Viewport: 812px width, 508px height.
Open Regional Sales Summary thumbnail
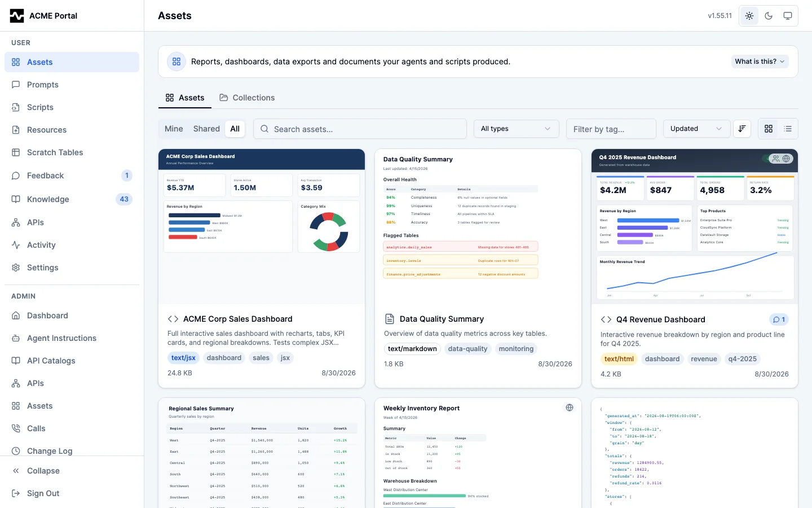click(262, 453)
